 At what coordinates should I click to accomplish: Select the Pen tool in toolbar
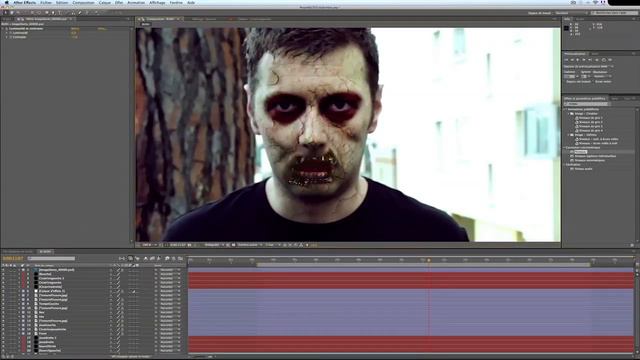(x=53, y=13)
